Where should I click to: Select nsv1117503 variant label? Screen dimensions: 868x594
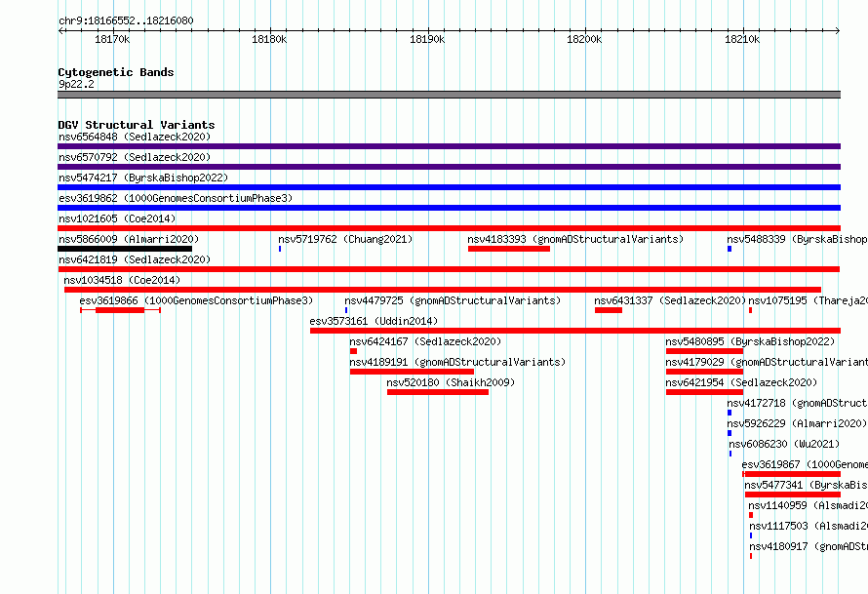pyautogui.click(x=809, y=526)
